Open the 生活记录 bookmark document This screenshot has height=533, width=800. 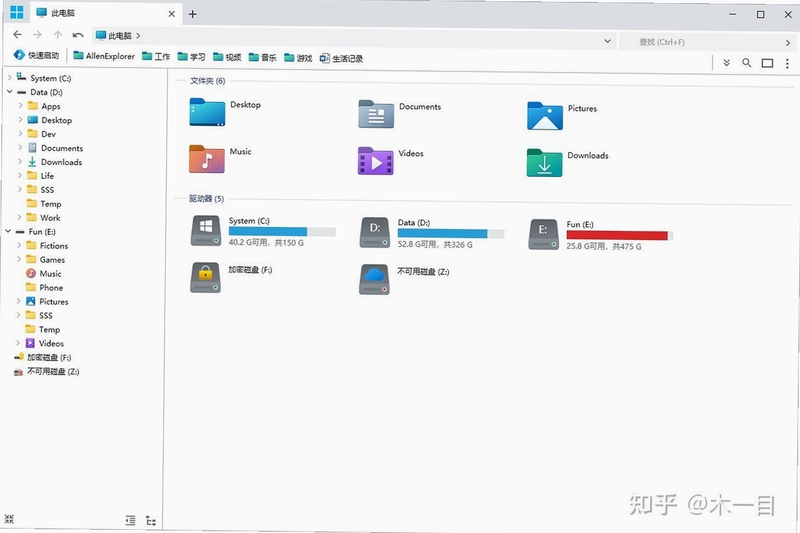[x=341, y=58]
